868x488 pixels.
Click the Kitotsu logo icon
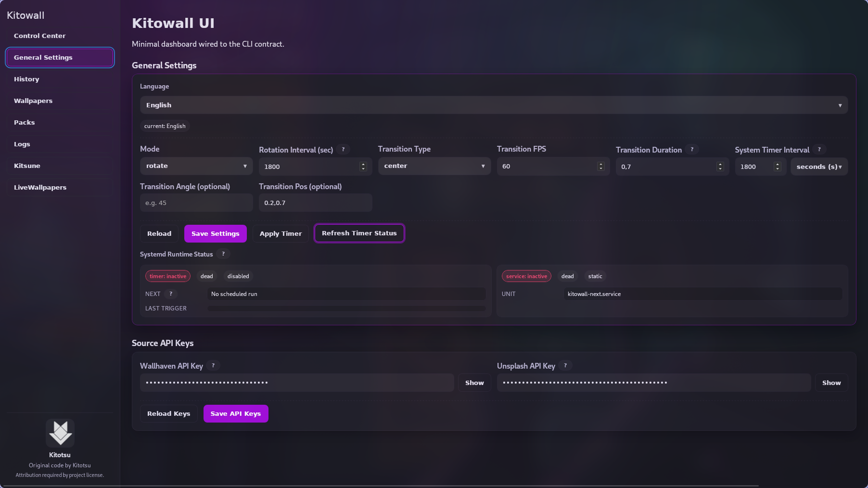(60, 433)
